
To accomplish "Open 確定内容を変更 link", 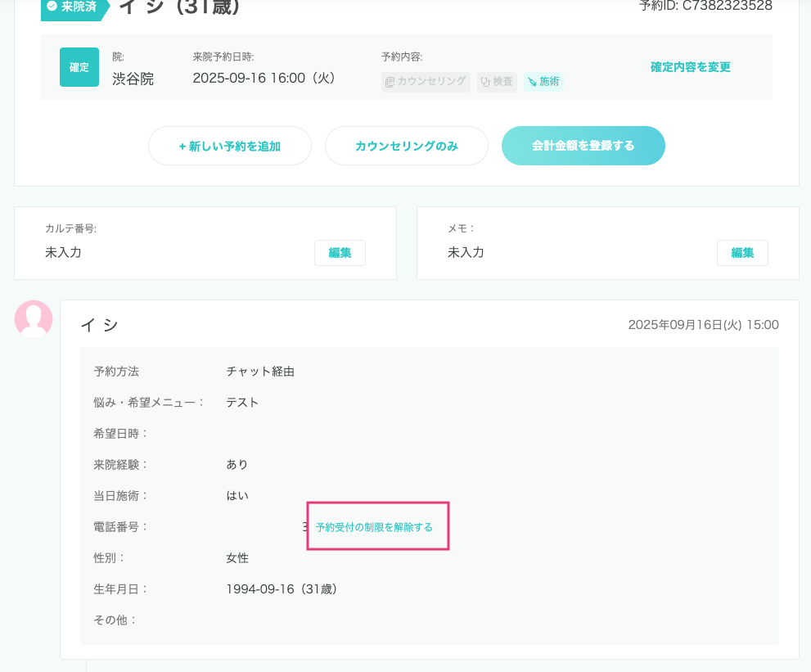I will tap(690, 67).
